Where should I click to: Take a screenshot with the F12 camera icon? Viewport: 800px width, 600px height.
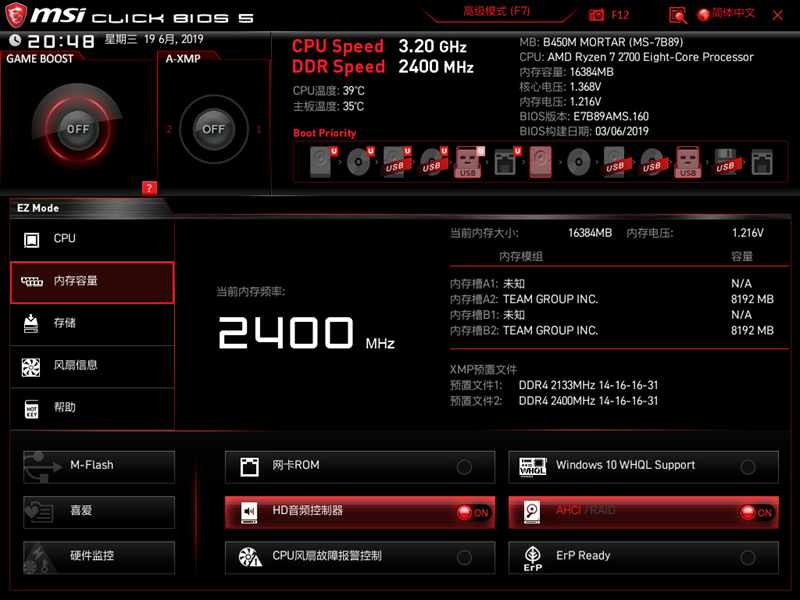(x=596, y=15)
